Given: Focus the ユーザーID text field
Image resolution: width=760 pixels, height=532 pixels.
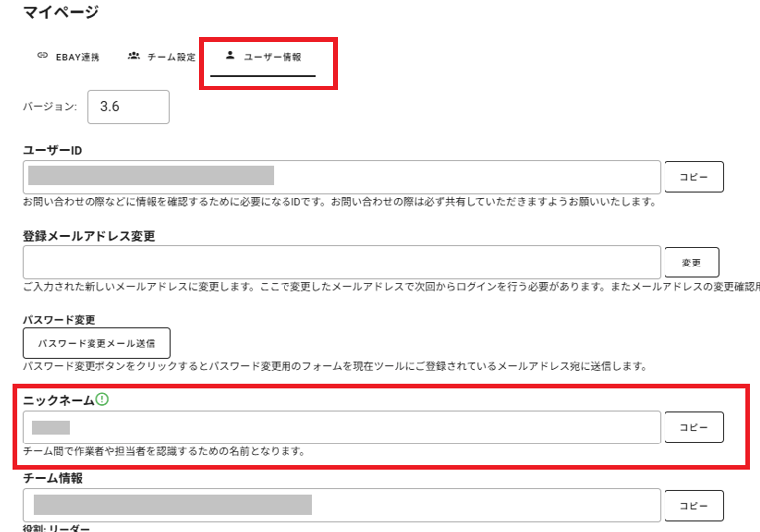Looking at the screenshot, I should (x=341, y=177).
